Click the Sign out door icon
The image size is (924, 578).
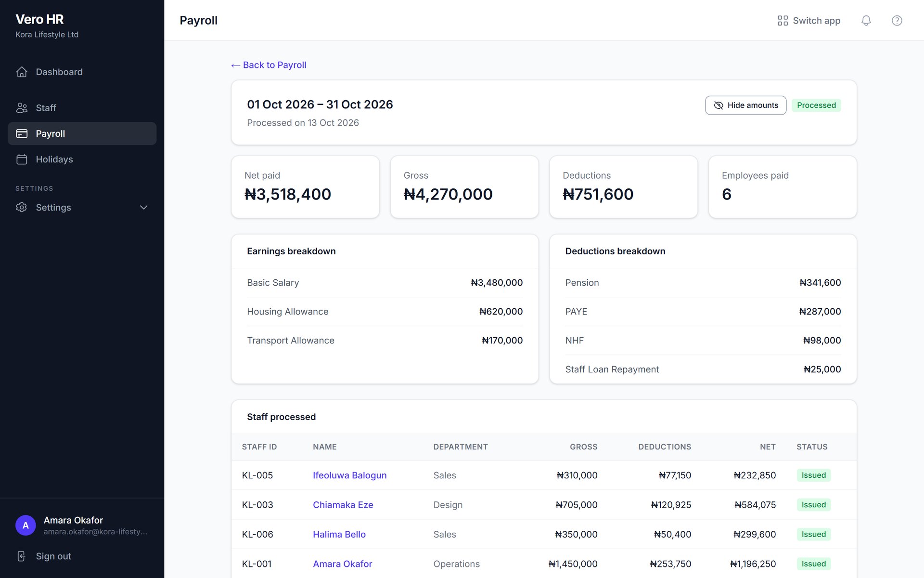pos(22,556)
